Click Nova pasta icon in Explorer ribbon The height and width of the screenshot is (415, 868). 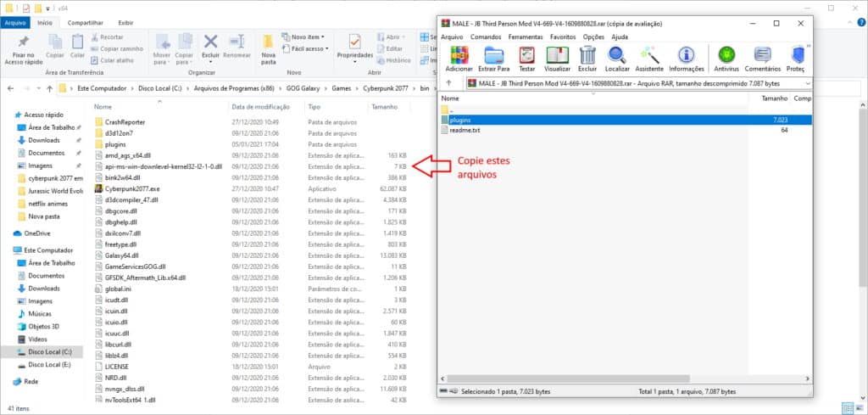268,42
